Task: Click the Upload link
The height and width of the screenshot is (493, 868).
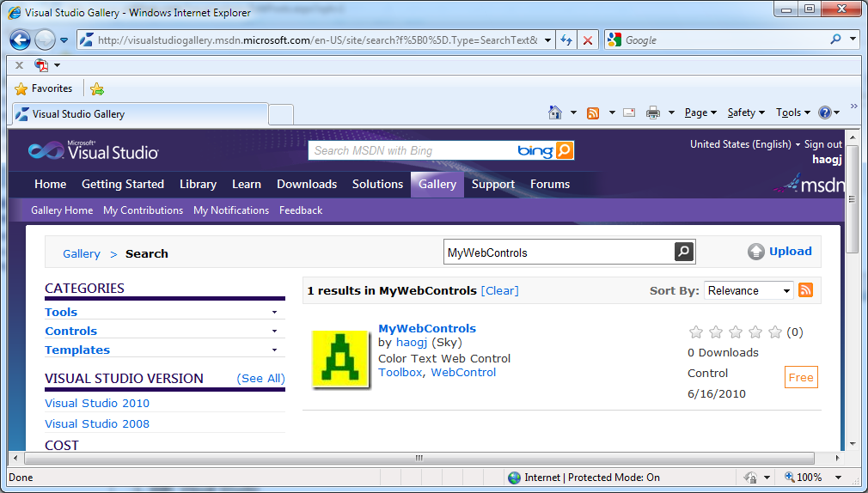Action: pos(779,251)
